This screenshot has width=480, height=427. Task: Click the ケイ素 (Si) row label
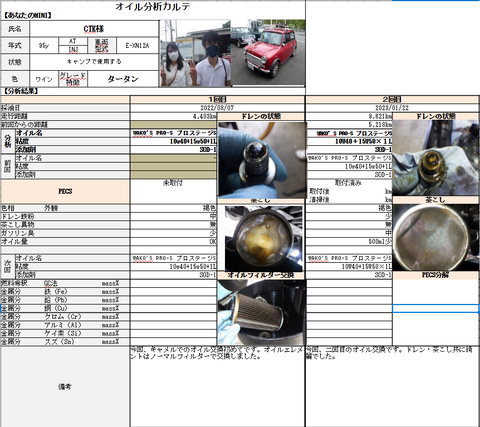65,333
